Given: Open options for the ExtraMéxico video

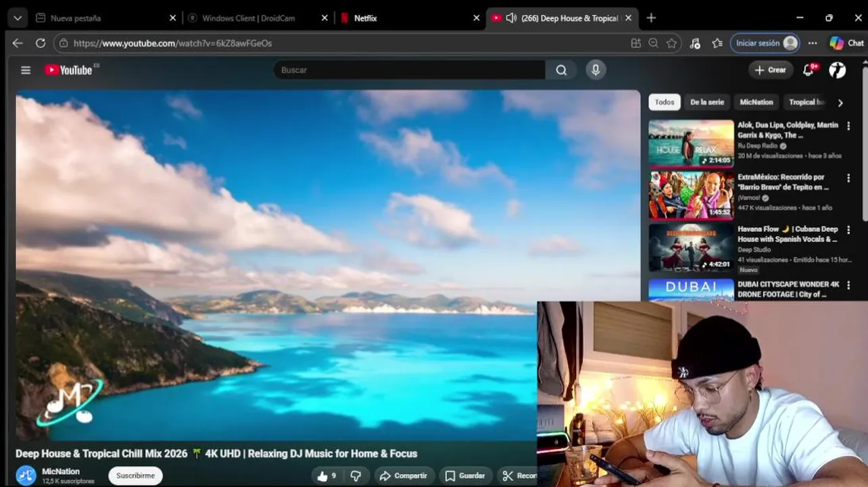Looking at the screenshot, I should 848,178.
